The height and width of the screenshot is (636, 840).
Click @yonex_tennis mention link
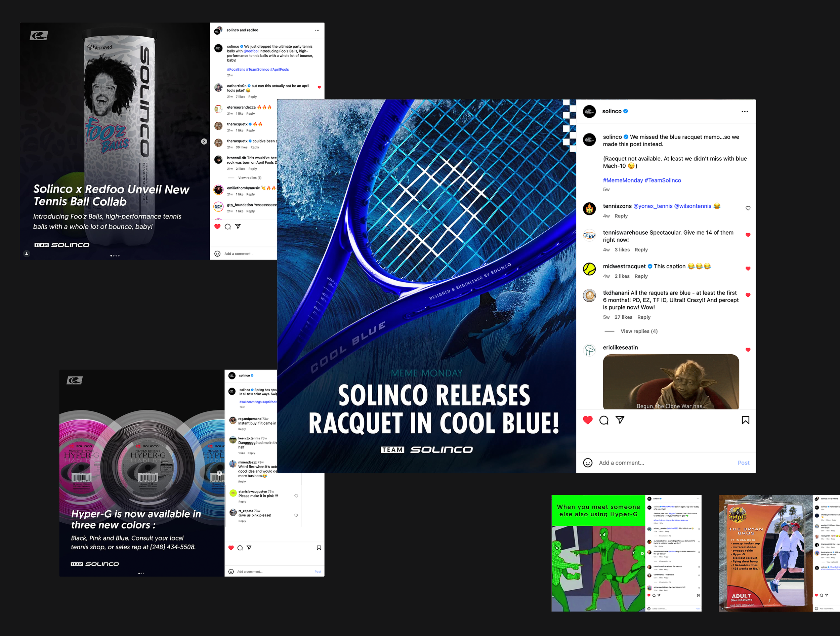coord(653,206)
